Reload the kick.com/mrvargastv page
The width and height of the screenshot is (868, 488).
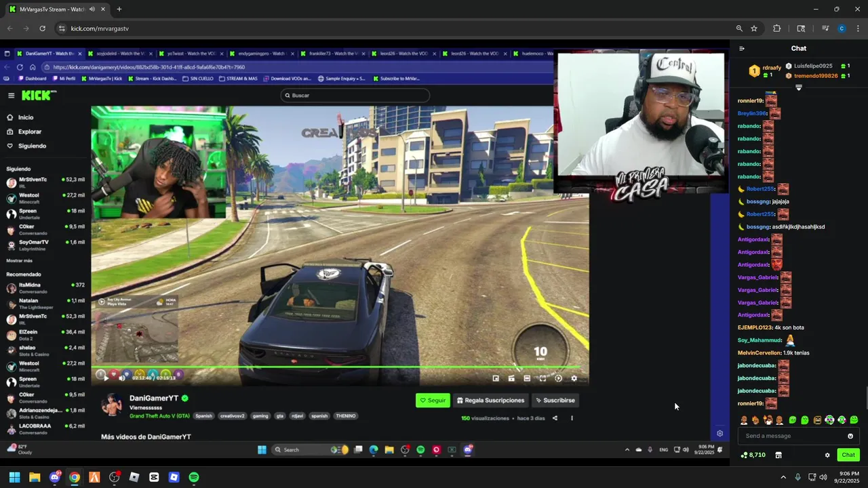tap(42, 28)
